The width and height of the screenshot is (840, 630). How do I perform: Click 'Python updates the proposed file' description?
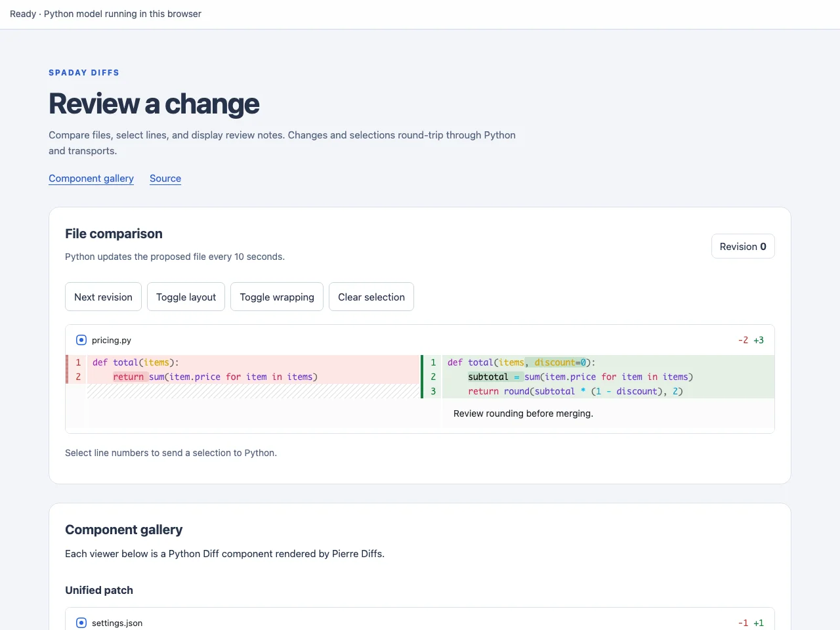[x=175, y=257]
